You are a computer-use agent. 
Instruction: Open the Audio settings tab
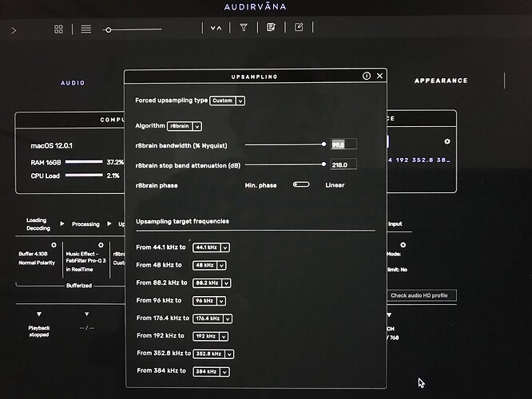coord(73,83)
